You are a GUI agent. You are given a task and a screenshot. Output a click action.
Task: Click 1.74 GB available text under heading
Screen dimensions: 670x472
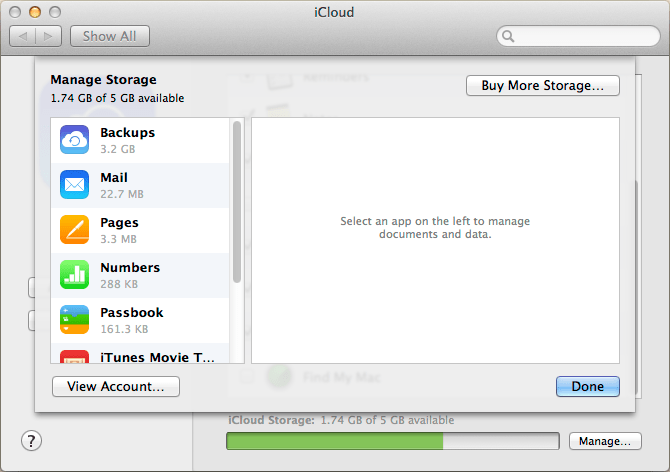coord(117,98)
